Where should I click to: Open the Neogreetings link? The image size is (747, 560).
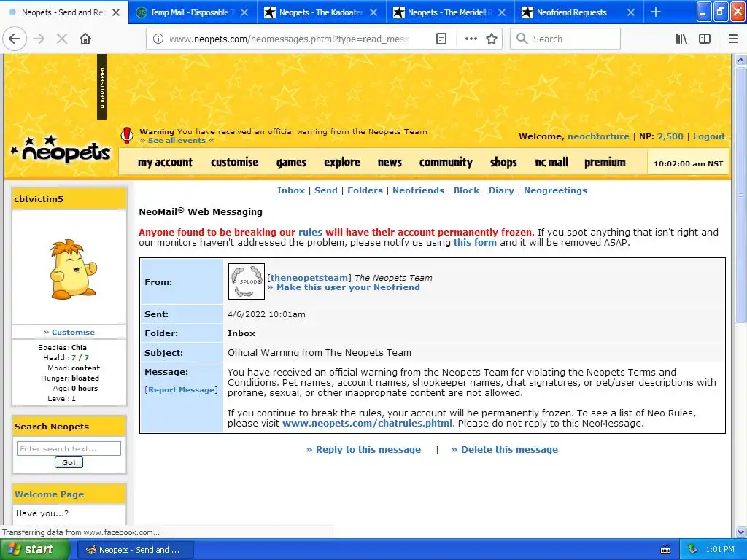555,190
